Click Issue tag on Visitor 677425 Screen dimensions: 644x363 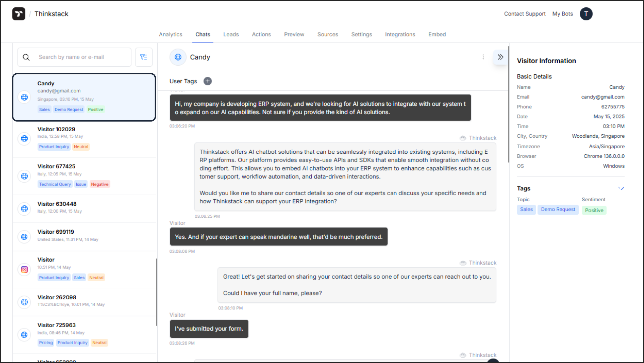point(81,185)
